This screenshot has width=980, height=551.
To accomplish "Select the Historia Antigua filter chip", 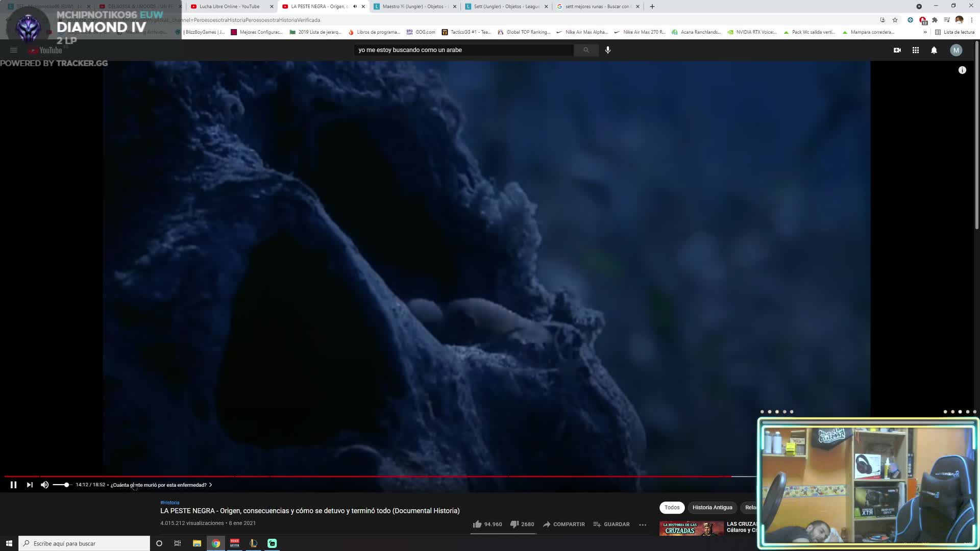I will 712,507.
